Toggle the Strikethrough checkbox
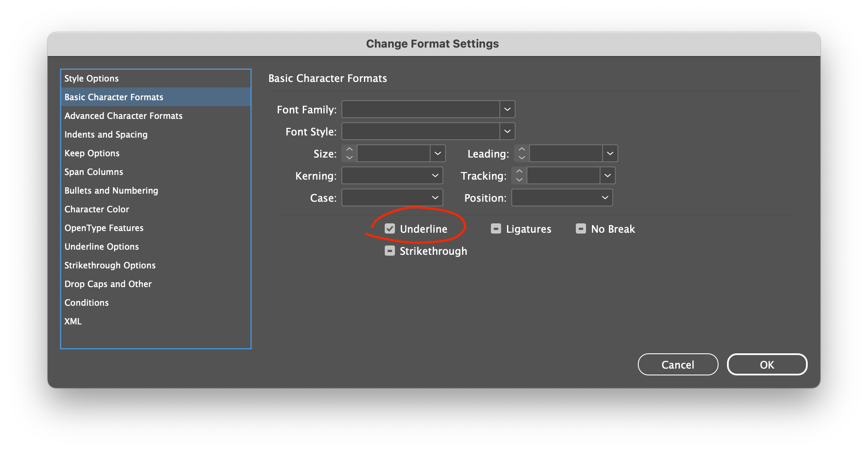The height and width of the screenshot is (451, 868). 390,251
